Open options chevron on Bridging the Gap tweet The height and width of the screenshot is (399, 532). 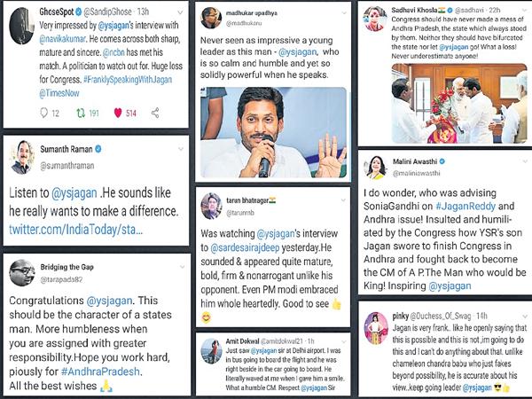(x=183, y=267)
